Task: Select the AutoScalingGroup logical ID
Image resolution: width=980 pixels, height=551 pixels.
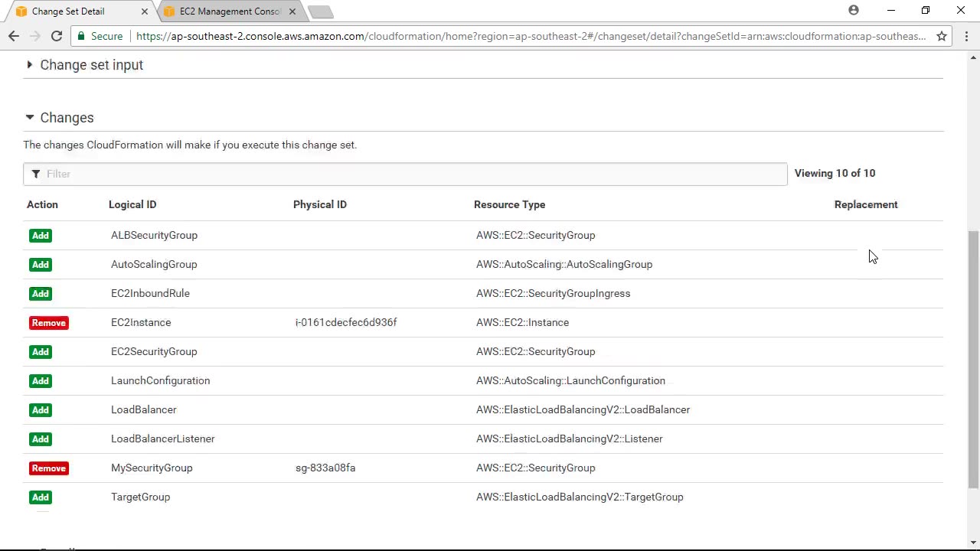Action: click(x=154, y=264)
